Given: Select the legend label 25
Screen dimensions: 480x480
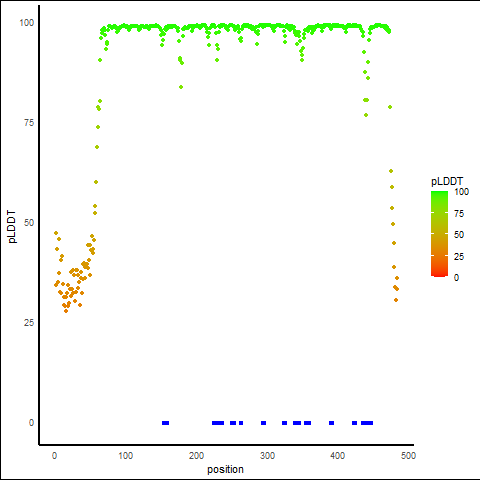Looking at the screenshot, I should tap(459, 256).
